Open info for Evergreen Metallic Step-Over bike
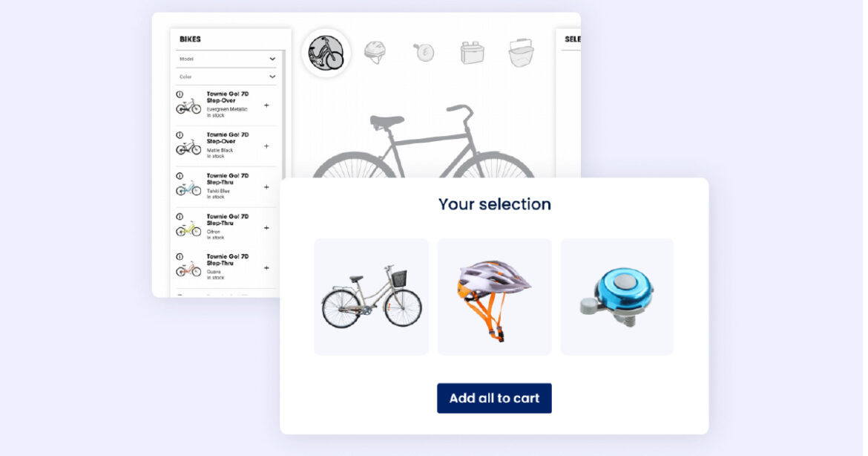Screen dimensions: 868x456 (x=180, y=94)
